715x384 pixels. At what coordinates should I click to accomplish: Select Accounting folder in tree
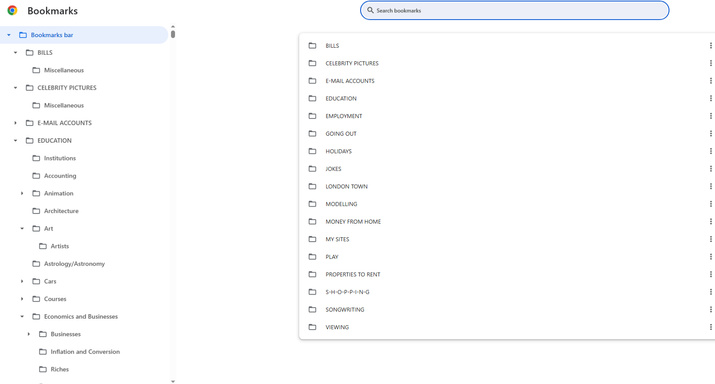point(60,176)
